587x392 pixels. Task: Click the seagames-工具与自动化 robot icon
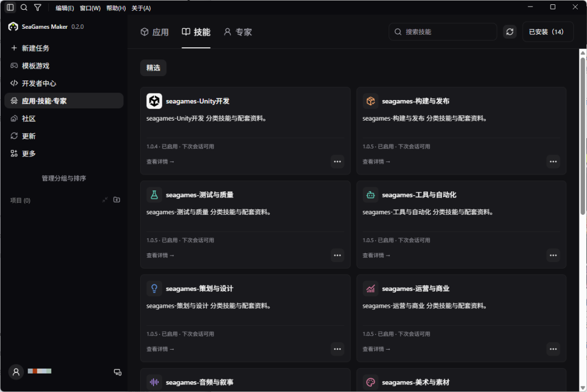coord(370,195)
